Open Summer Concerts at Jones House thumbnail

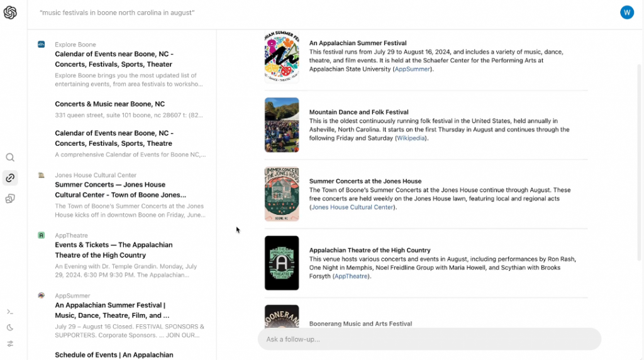(x=282, y=194)
